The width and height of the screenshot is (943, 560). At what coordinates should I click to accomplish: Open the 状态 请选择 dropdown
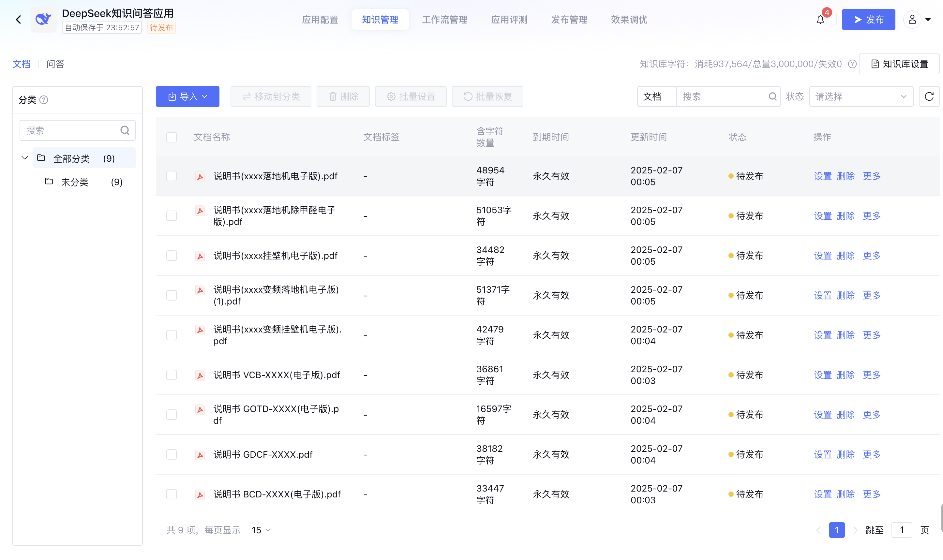click(x=861, y=96)
